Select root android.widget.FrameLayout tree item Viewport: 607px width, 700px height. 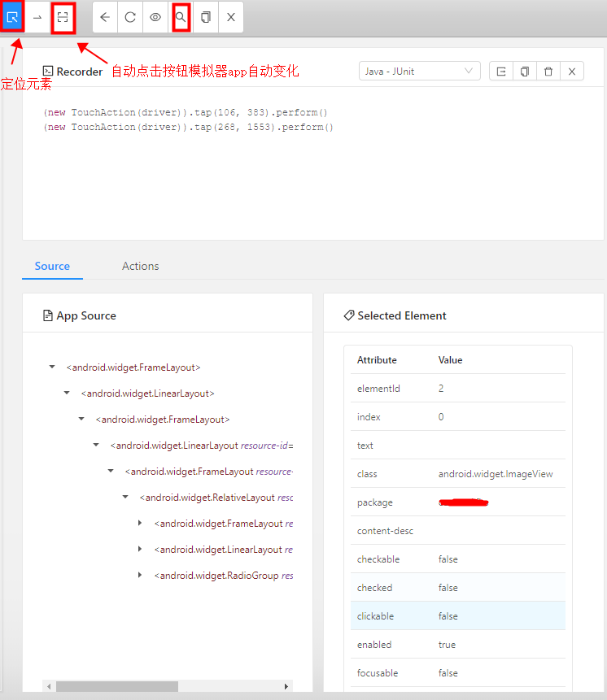point(133,367)
